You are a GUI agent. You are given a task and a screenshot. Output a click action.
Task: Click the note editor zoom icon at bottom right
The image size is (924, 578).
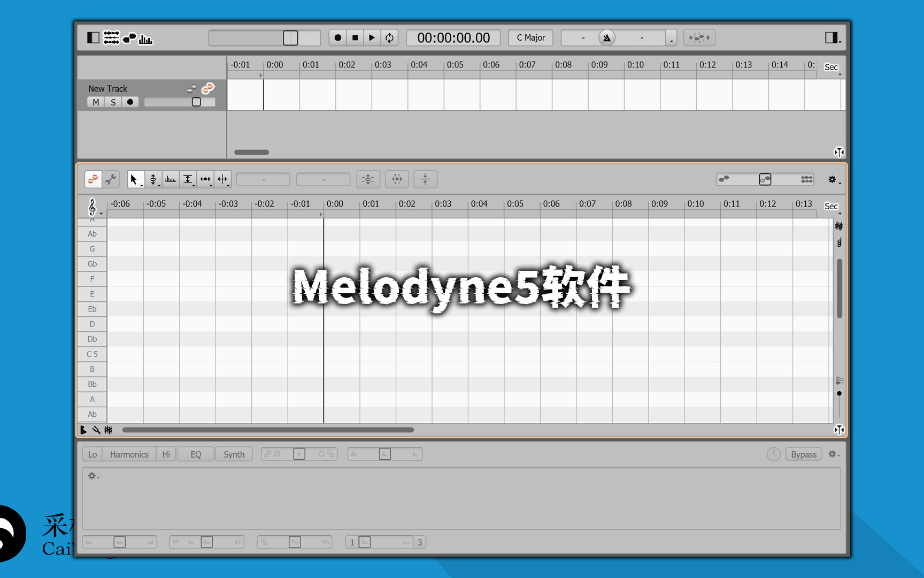point(839,430)
